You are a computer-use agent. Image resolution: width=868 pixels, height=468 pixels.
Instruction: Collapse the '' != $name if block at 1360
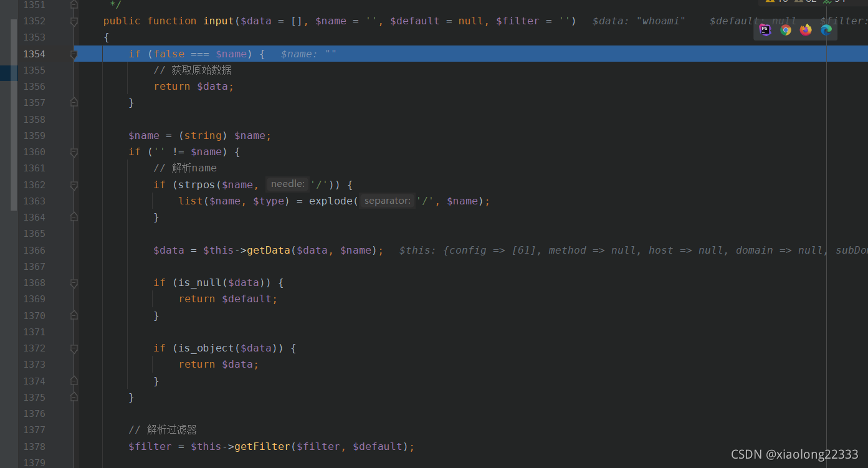[x=74, y=152]
